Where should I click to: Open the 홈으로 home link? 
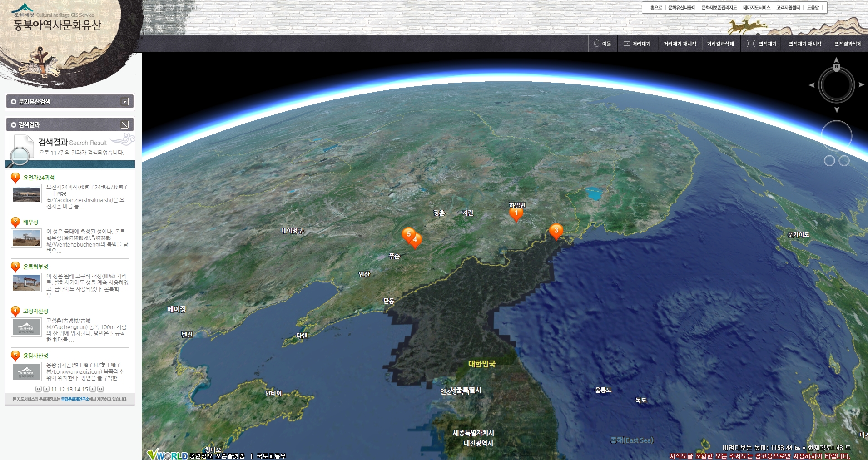coord(656,8)
